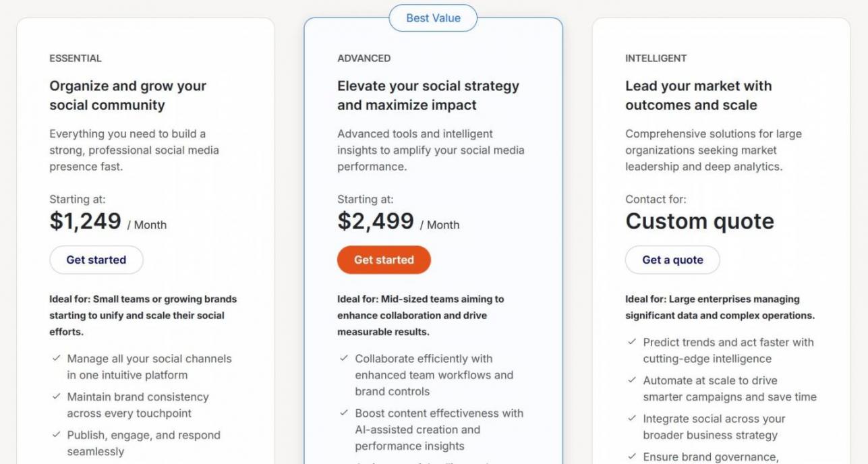Click the $2,499 monthly price
868x464 pixels.
pyautogui.click(x=376, y=221)
